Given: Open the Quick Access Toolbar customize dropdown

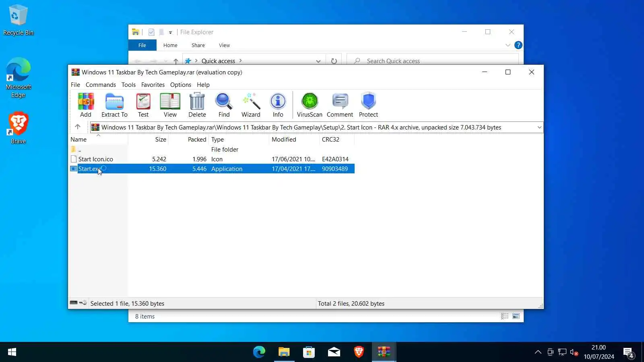Looking at the screenshot, I should [170, 32].
